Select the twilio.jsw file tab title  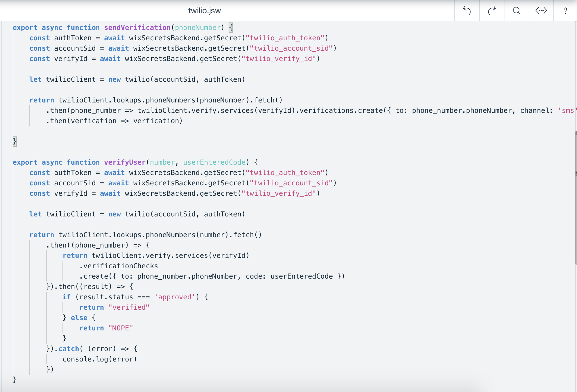[x=204, y=11]
